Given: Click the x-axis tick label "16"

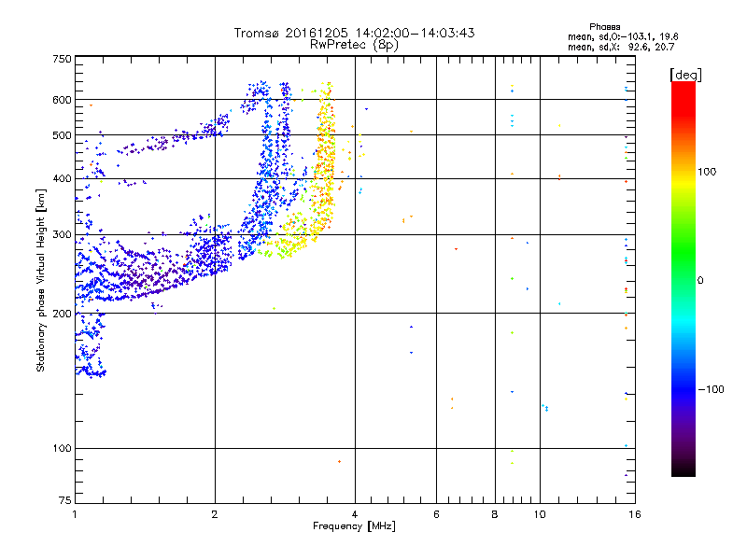Looking at the screenshot, I should [x=635, y=514].
